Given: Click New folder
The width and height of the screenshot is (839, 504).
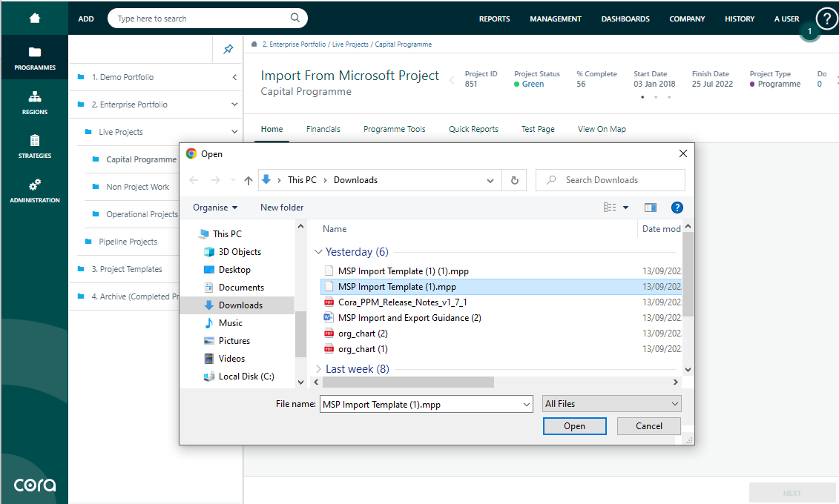Looking at the screenshot, I should (282, 208).
